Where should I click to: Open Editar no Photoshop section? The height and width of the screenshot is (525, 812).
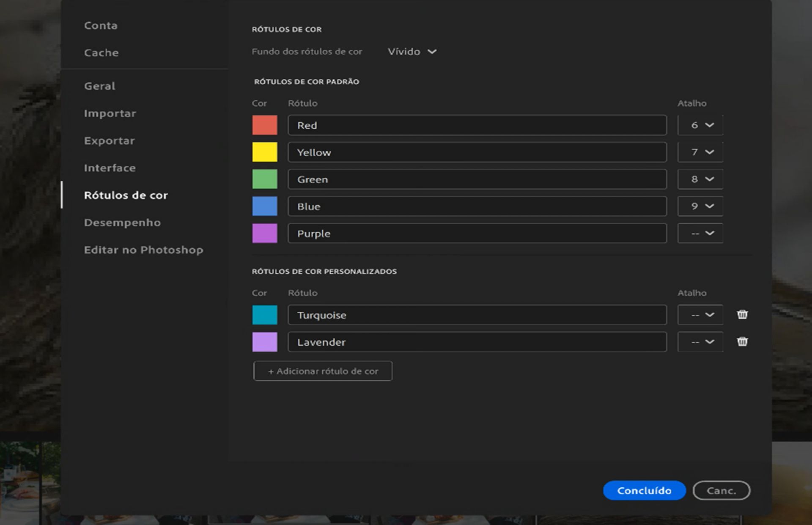pos(143,250)
